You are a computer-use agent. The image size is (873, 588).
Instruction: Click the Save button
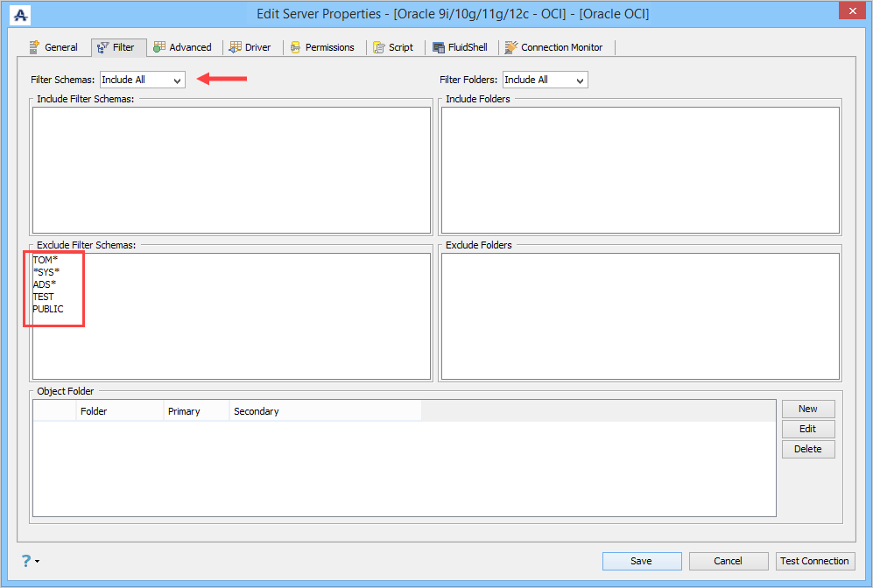click(x=641, y=561)
